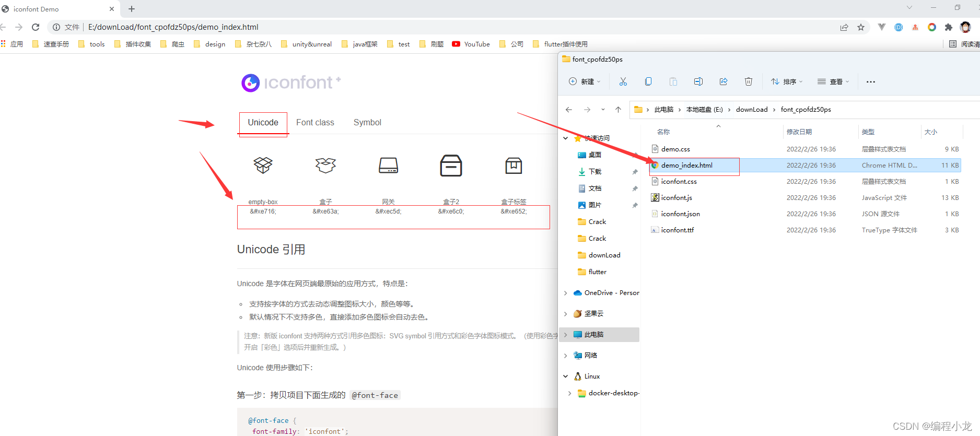Expand the 网络 tree node
This screenshot has height=436, width=980.
[566, 356]
